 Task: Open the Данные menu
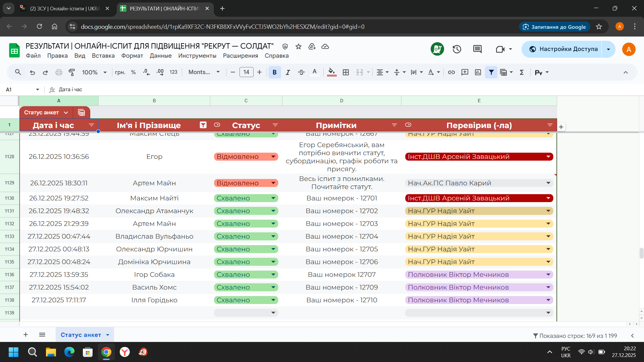(160, 56)
